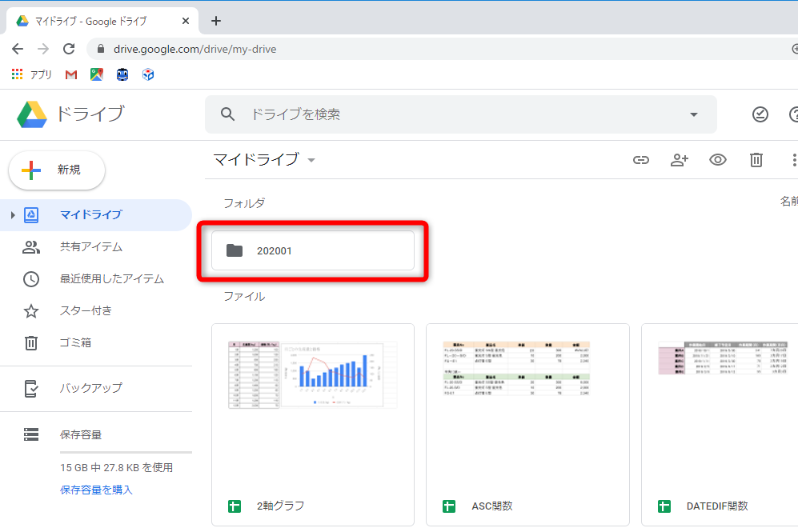The height and width of the screenshot is (532, 798).
Task: Expand the マイドライブ heading dropdown
Action: (311, 160)
